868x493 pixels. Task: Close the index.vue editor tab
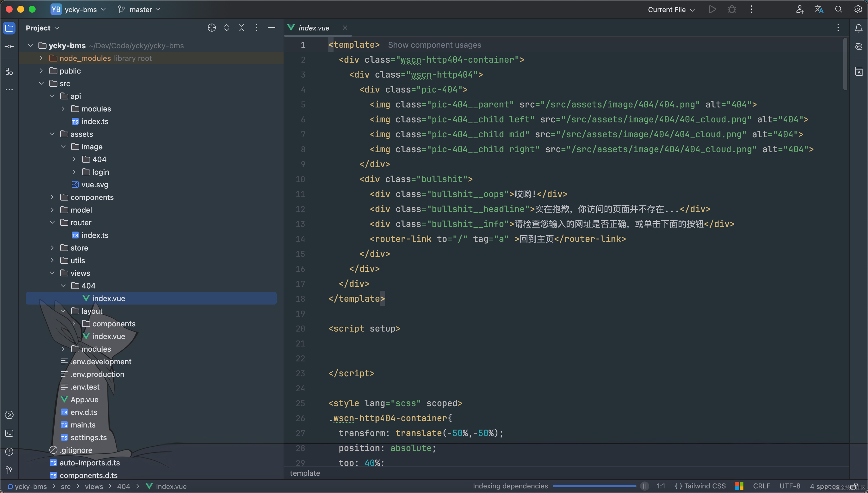click(x=345, y=28)
